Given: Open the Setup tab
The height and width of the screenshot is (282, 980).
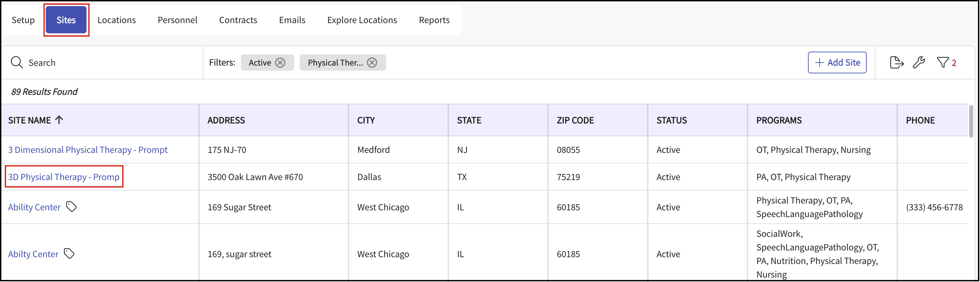Looking at the screenshot, I should pyautogui.click(x=23, y=20).
